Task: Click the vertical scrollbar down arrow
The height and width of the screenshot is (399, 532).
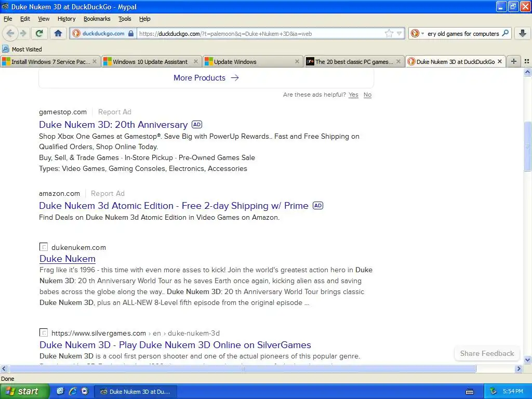Action: (527, 360)
